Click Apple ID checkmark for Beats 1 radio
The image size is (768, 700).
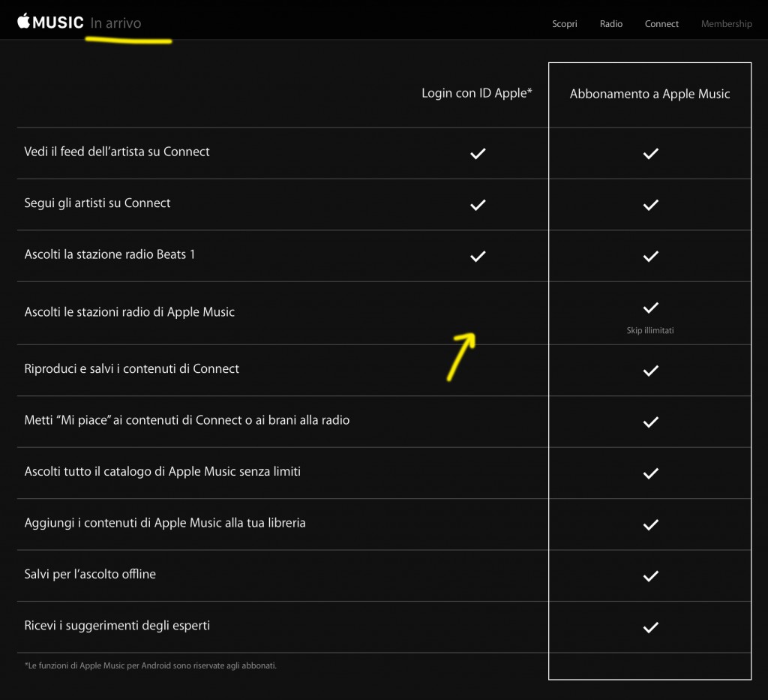click(x=478, y=257)
